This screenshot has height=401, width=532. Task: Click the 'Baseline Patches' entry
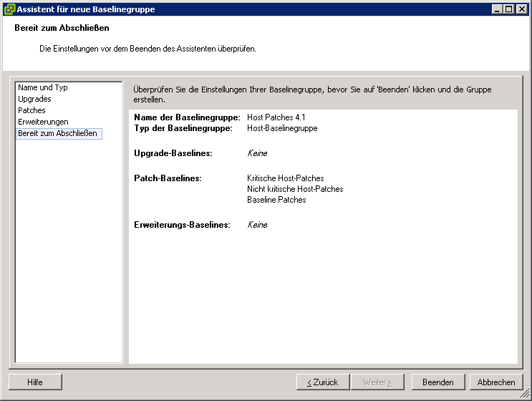tap(276, 200)
